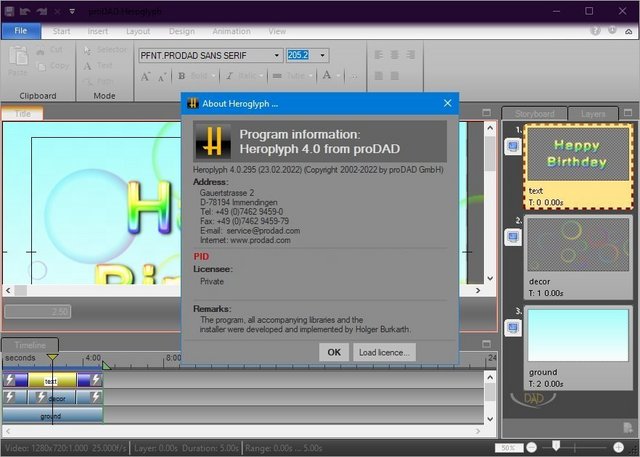Click the yellow playhead marker on timeline

pos(52,358)
